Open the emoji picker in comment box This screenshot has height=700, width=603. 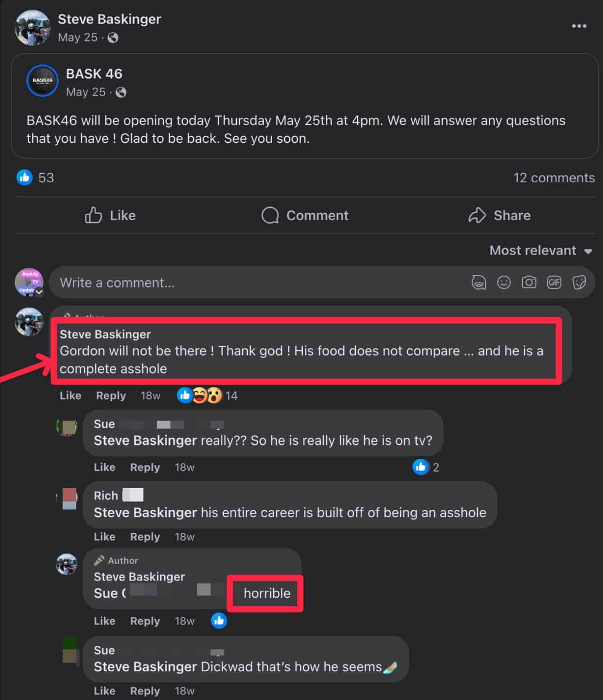[x=504, y=283]
